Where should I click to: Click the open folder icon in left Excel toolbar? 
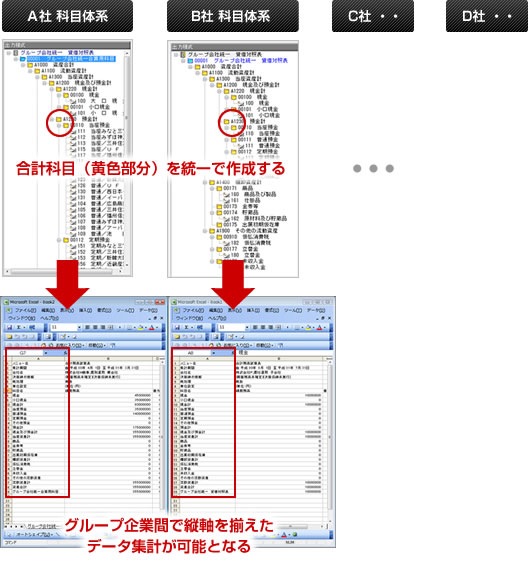pos(9,337)
